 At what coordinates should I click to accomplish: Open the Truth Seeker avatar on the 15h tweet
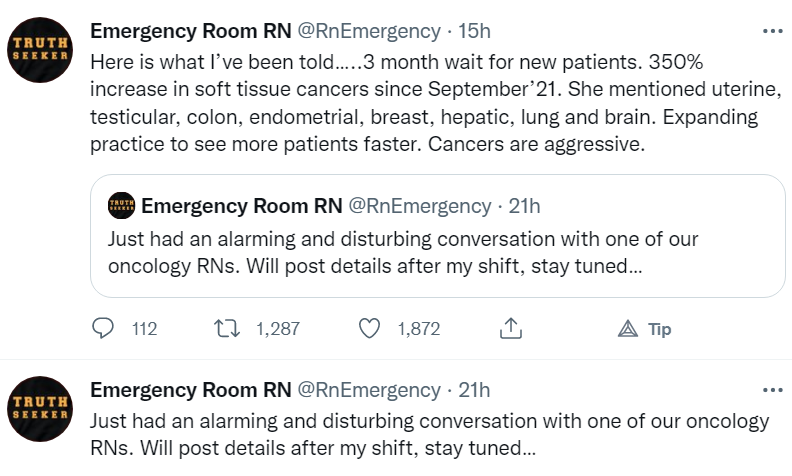click(x=39, y=48)
